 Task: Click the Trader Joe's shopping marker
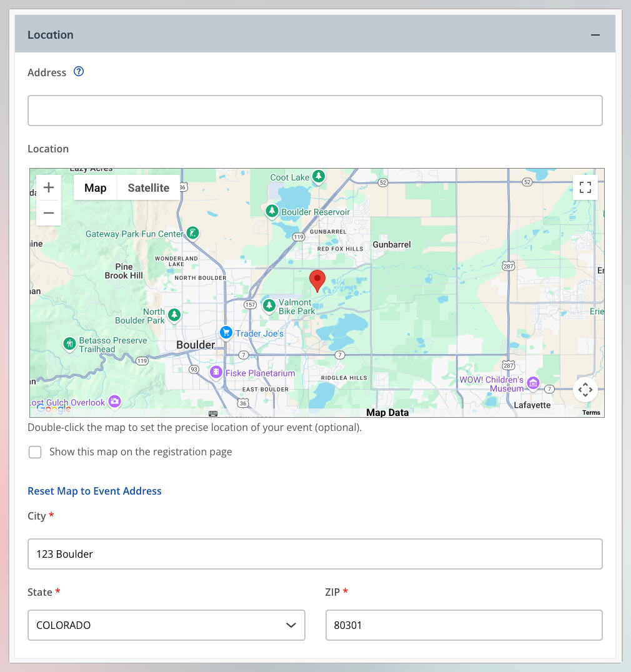[x=226, y=333]
